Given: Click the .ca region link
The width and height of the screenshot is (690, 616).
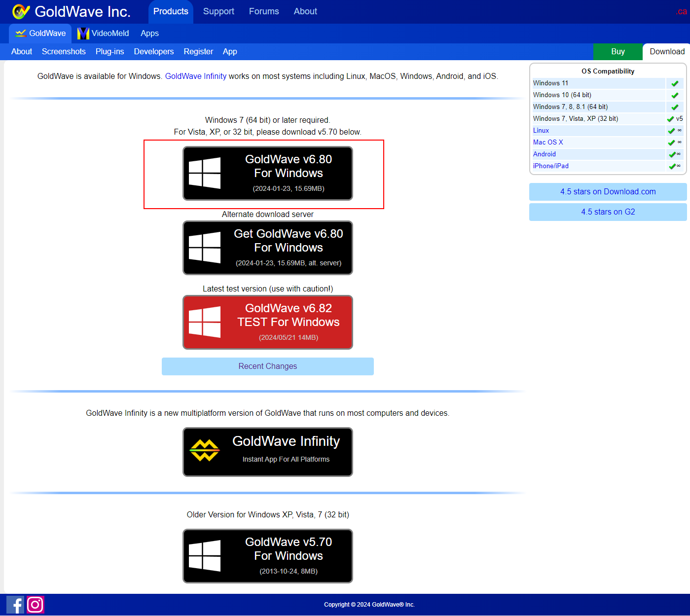Looking at the screenshot, I should tap(682, 12).
